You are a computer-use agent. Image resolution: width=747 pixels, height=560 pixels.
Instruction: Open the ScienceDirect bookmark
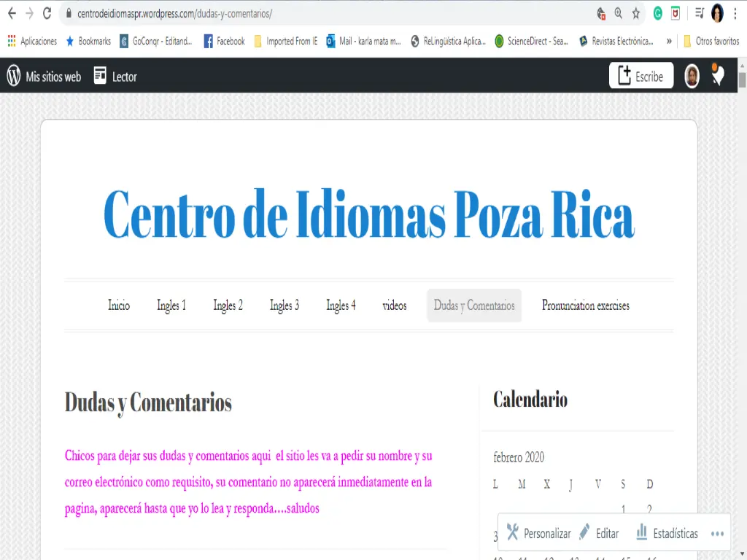(532, 41)
